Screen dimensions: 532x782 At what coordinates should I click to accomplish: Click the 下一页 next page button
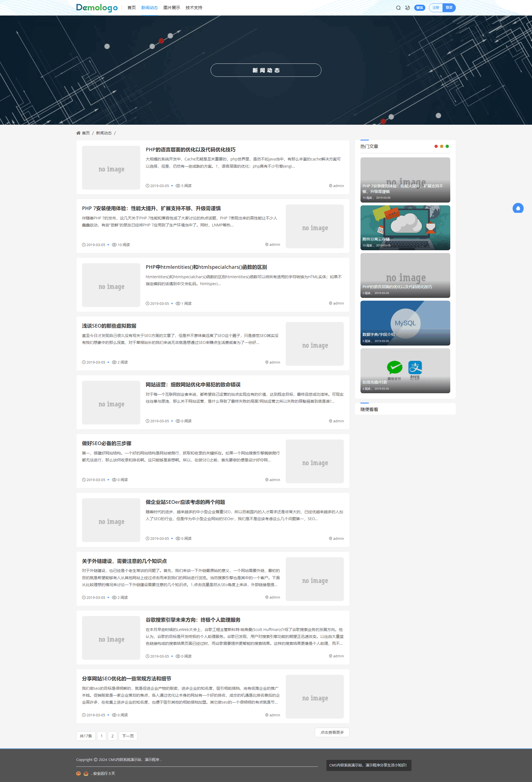point(128,736)
